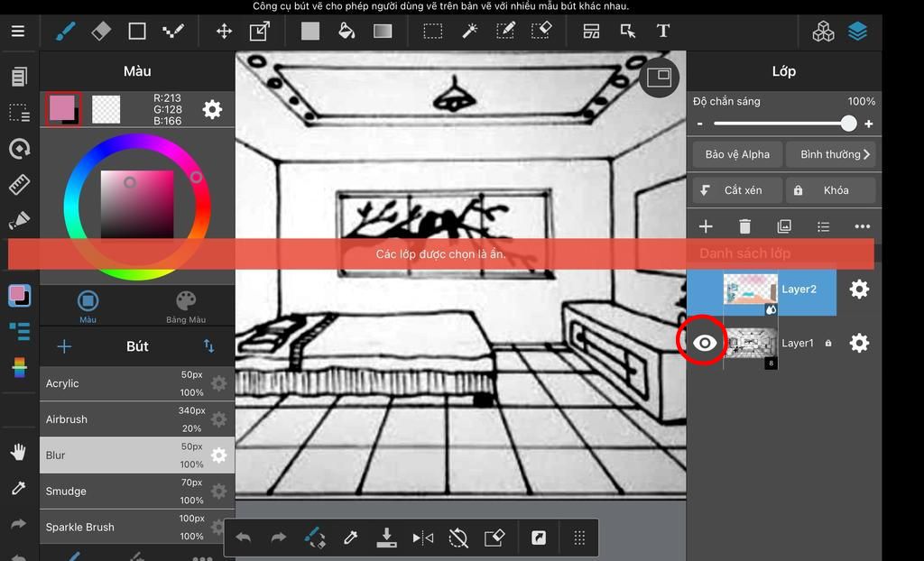Select the Eraser tool
Image resolution: width=924 pixels, height=561 pixels.
pyautogui.click(x=101, y=32)
